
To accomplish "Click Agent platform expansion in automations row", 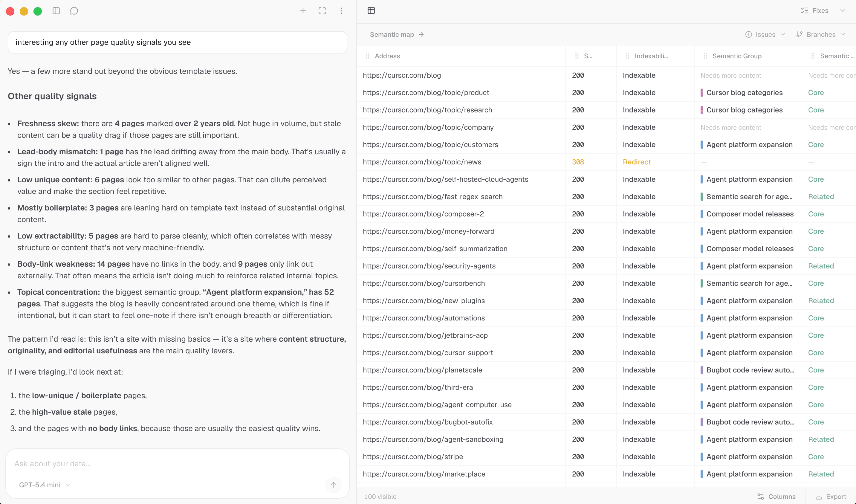I will (x=749, y=318).
